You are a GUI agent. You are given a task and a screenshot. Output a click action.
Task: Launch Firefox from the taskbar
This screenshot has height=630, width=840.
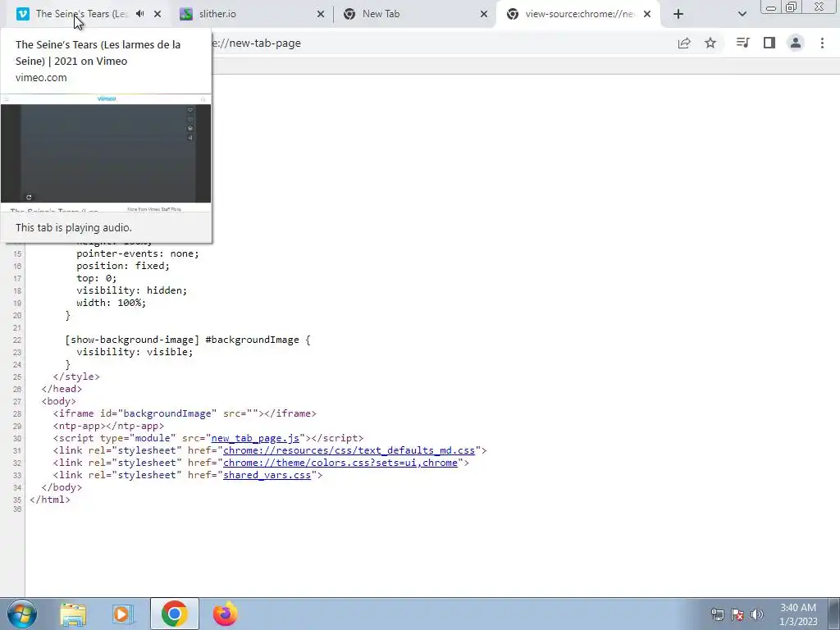pos(225,614)
